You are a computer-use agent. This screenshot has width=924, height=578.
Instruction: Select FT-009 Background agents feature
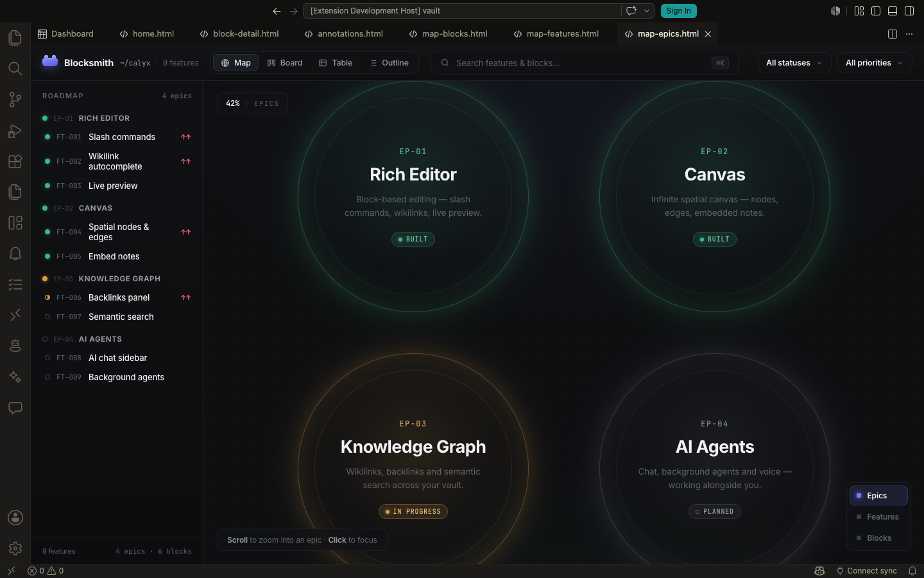[x=117, y=377]
